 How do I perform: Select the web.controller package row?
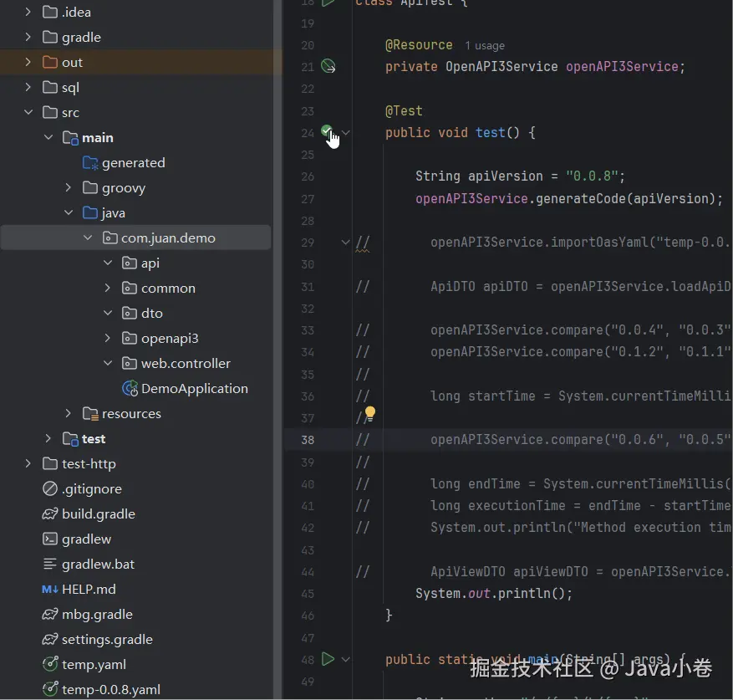(x=136, y=364)
